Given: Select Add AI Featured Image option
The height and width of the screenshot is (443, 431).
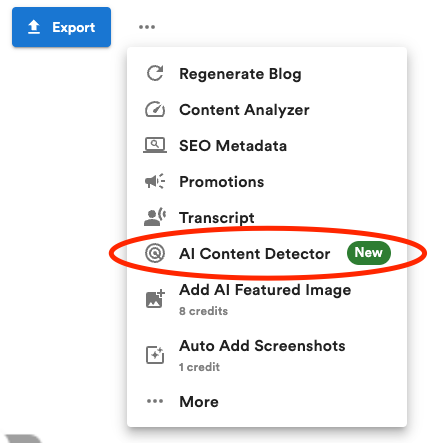Looking at the screenshot, I should click(x=267, y=299).
